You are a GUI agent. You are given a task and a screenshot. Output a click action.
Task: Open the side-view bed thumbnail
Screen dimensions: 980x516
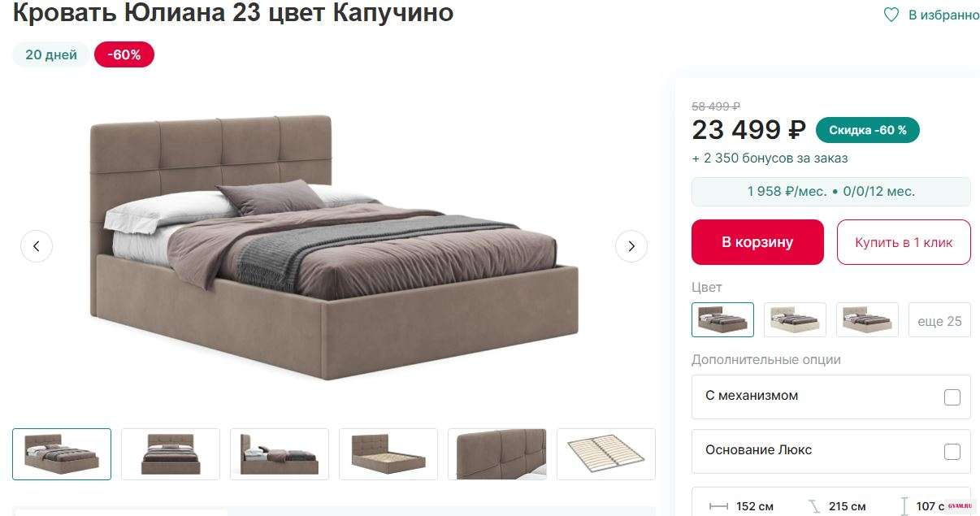pos(280,454)
